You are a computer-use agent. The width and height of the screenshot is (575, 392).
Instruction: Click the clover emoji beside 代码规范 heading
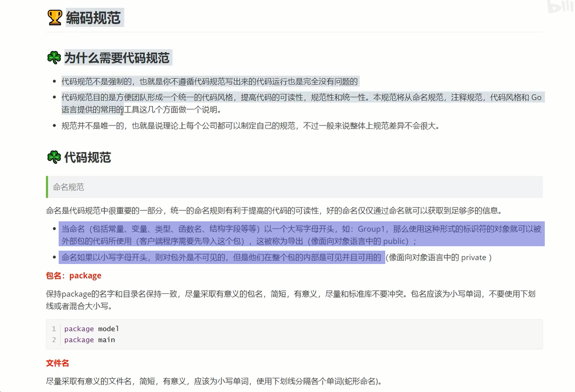[54, 157]
